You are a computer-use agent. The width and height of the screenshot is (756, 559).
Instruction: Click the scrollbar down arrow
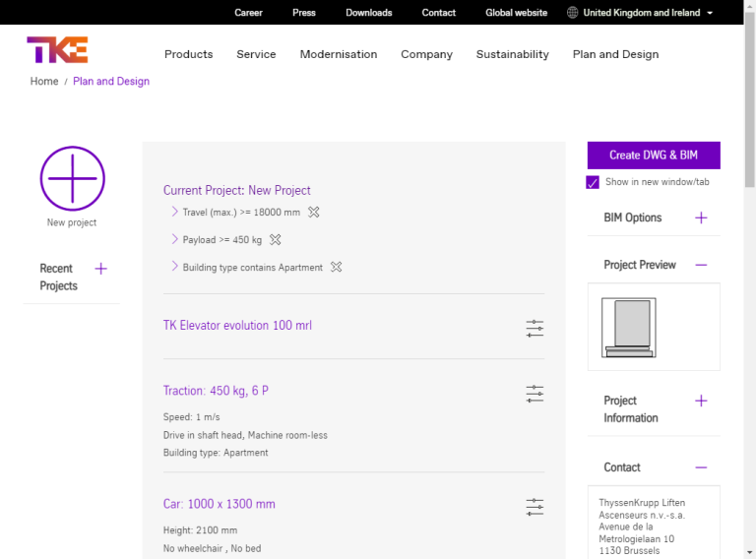pos(750,553)
